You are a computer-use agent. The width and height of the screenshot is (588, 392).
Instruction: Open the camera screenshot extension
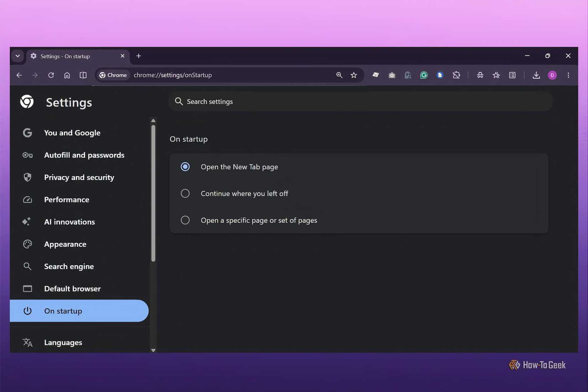(392, 75)
